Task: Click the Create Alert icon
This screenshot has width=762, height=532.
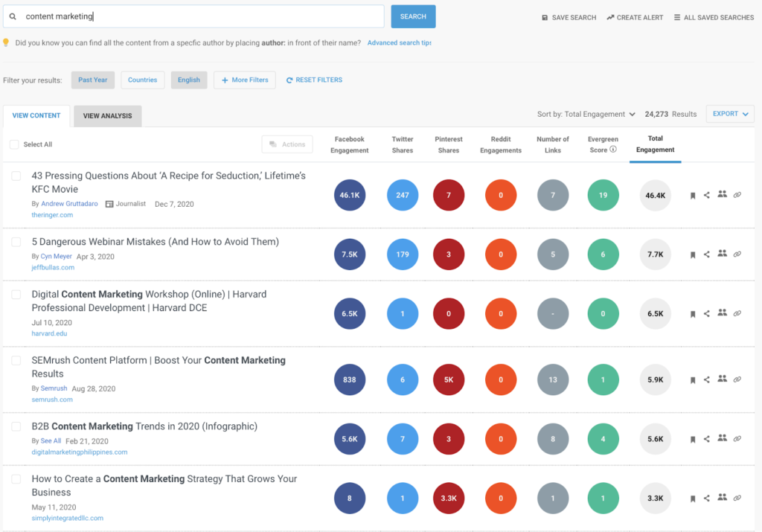Action: point(612,16)
